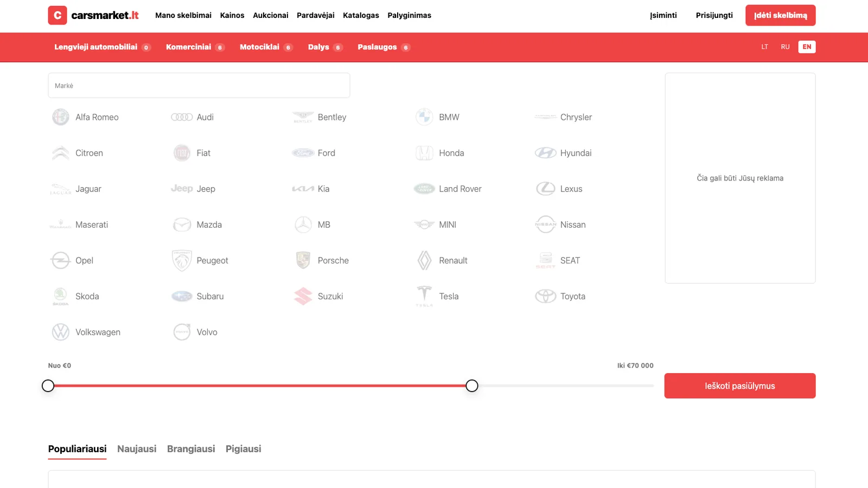Open the Kainos page
868x488 pixels.
232,15
